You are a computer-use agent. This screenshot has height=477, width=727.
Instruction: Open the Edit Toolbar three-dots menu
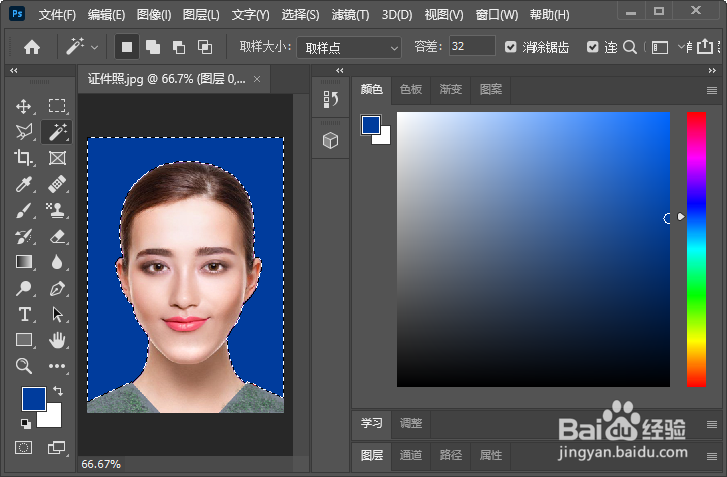tap(57, 366)
